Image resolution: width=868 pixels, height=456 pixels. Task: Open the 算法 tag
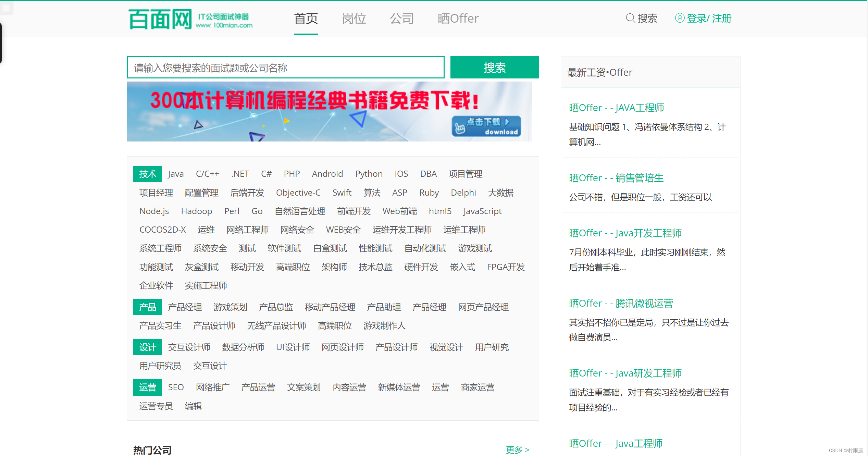(372, 193)
